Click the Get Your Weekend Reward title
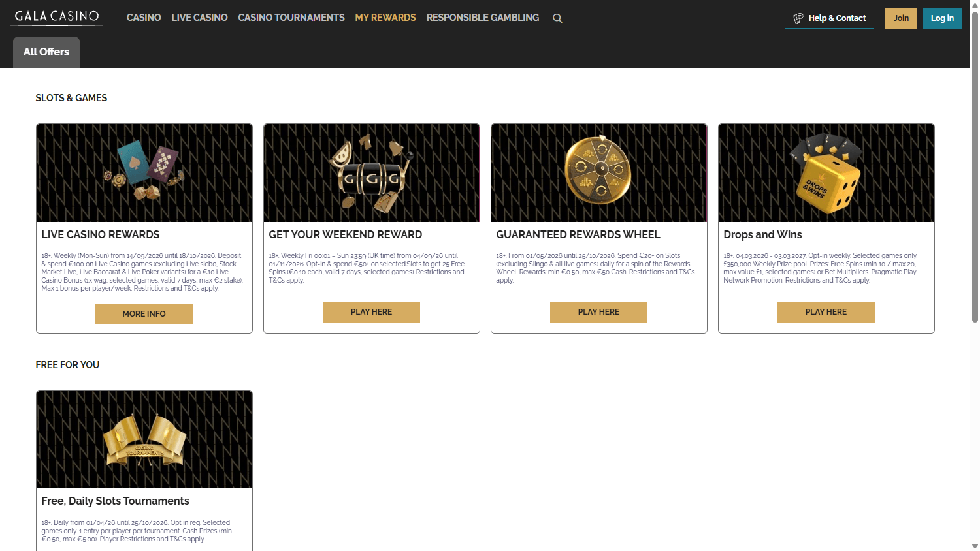980x551 pixels. [x=346, y=235]
